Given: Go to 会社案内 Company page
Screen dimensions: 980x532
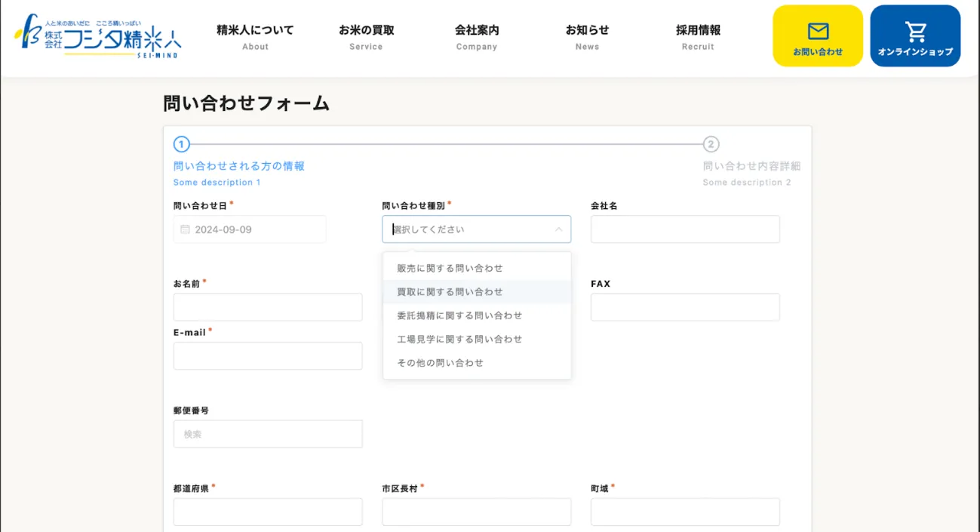Looking at the screenshot, I should (x=477, y=37).
